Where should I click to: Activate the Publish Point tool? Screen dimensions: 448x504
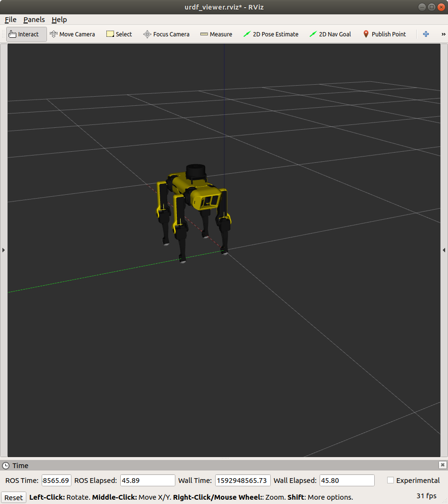tap(384, 34)
